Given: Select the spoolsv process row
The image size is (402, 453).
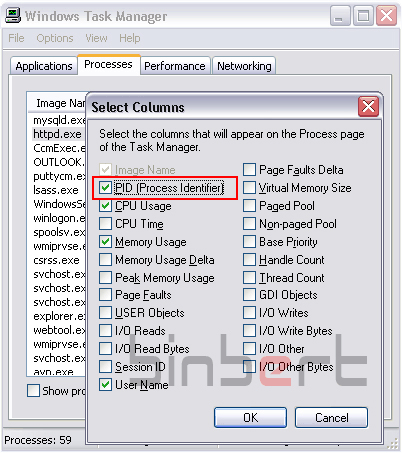Looking at the screenshot, I should 59,232.
